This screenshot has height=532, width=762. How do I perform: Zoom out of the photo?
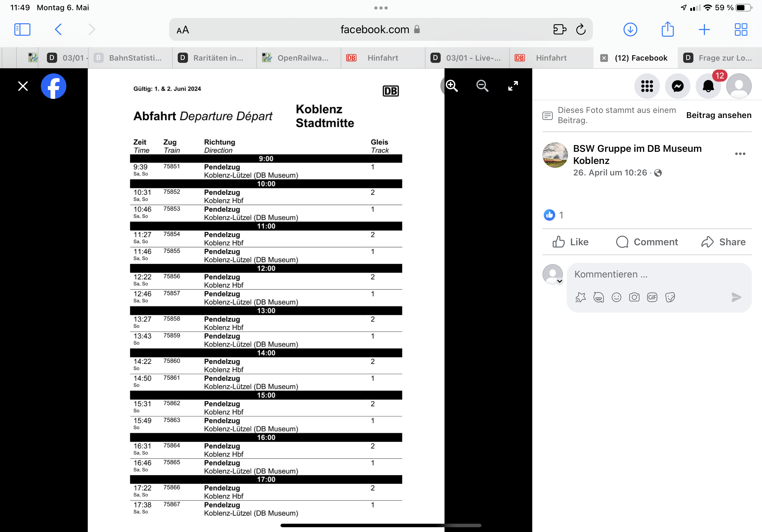[x=482, y=86]
